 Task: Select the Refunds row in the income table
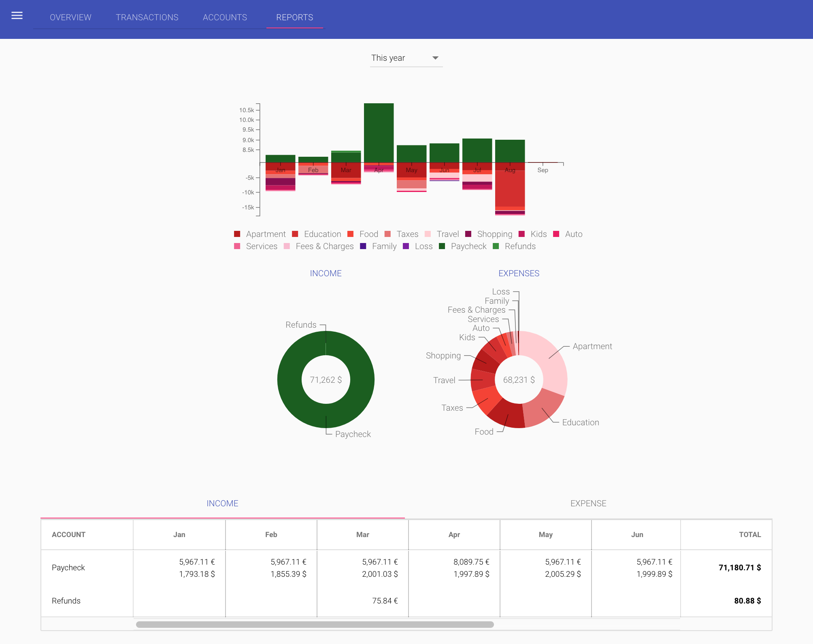pyautogui.click(x=66, y=601)
